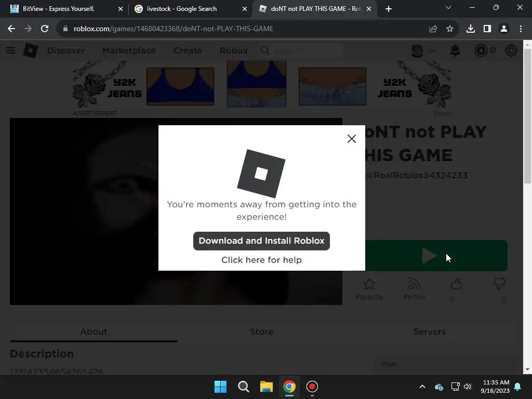This screenshot has height=399, width=532.
Task: Favorite this game with the star
Action: pos(369,289)
